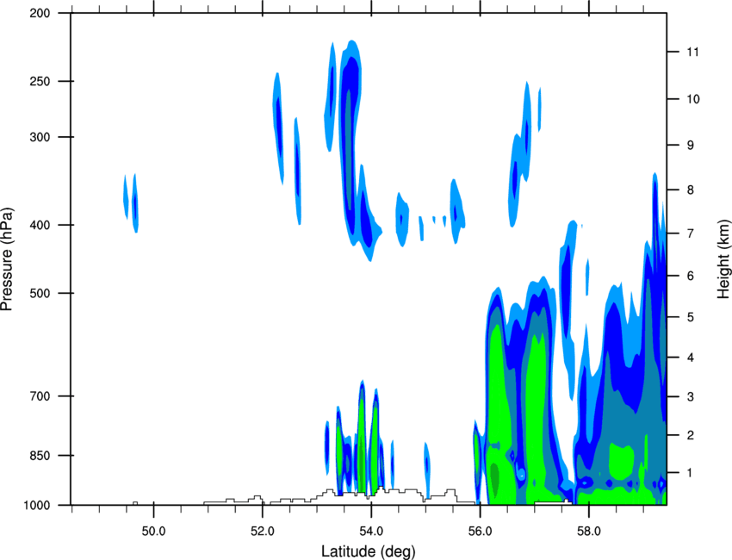Click the 200 pressure tick label
This screenshot has height=560, width=732.
click(x=40, y=14)
